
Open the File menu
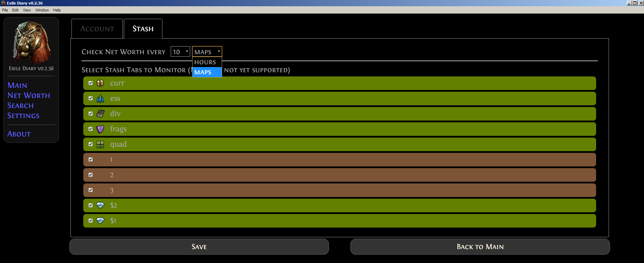(5, 10)
